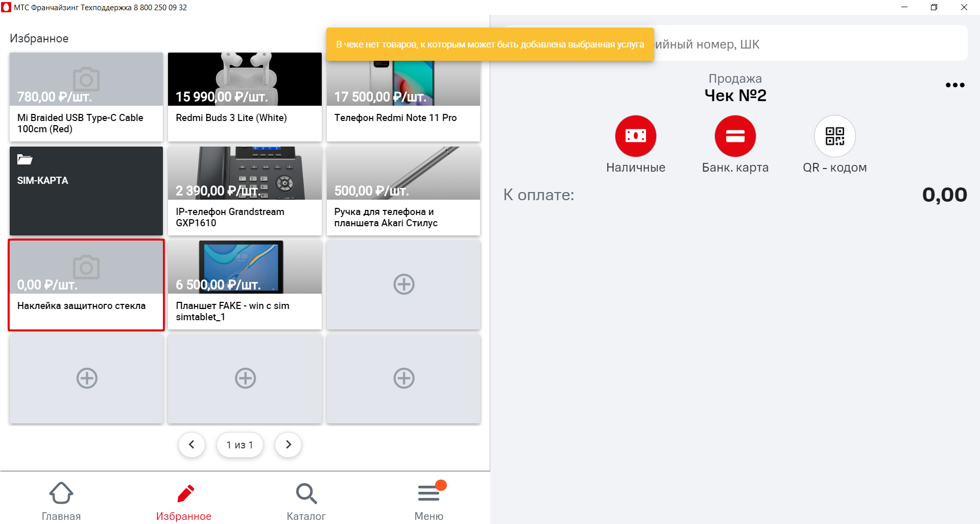Add favorite in bottom-right empty slot
The height and width of the screenshot is (524, 980).
point(403,378)
